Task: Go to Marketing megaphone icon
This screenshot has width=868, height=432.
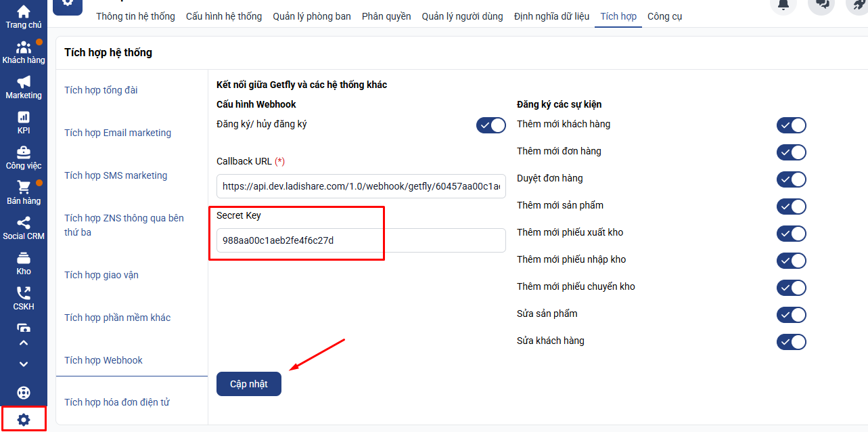Action: pyautogui.click(x=24, y=87)
